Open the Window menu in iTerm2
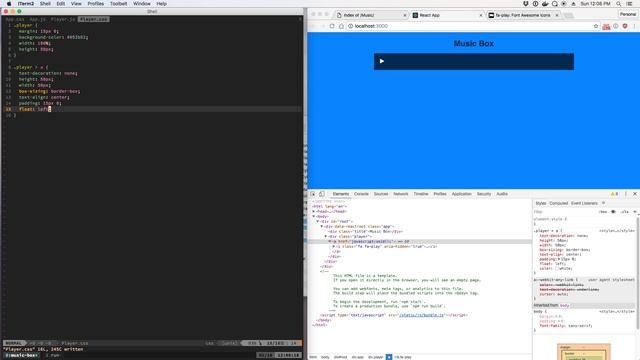The height and width of the screenshot is (360, 640). pyautogui.click(x=142, y=4)
